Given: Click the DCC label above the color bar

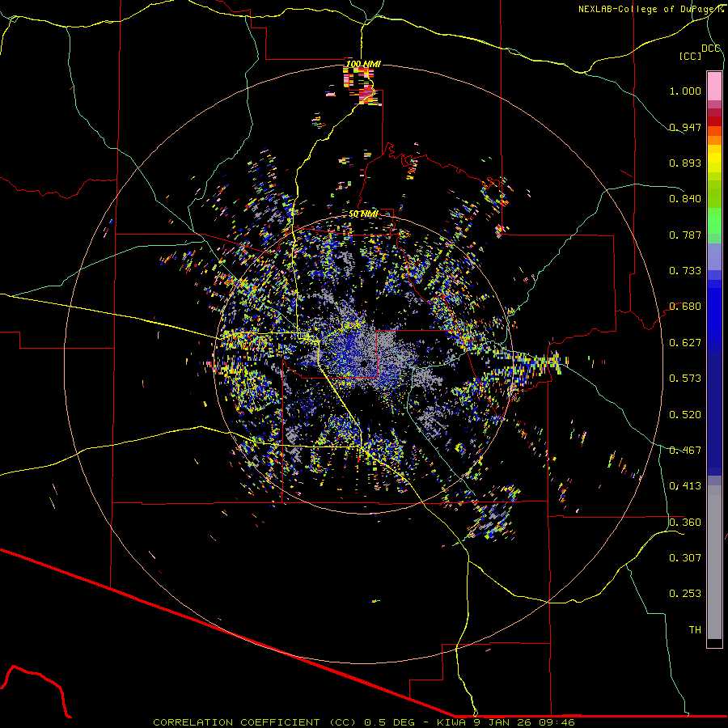Looking at the screenshot, I should click(x=710, y=49).
